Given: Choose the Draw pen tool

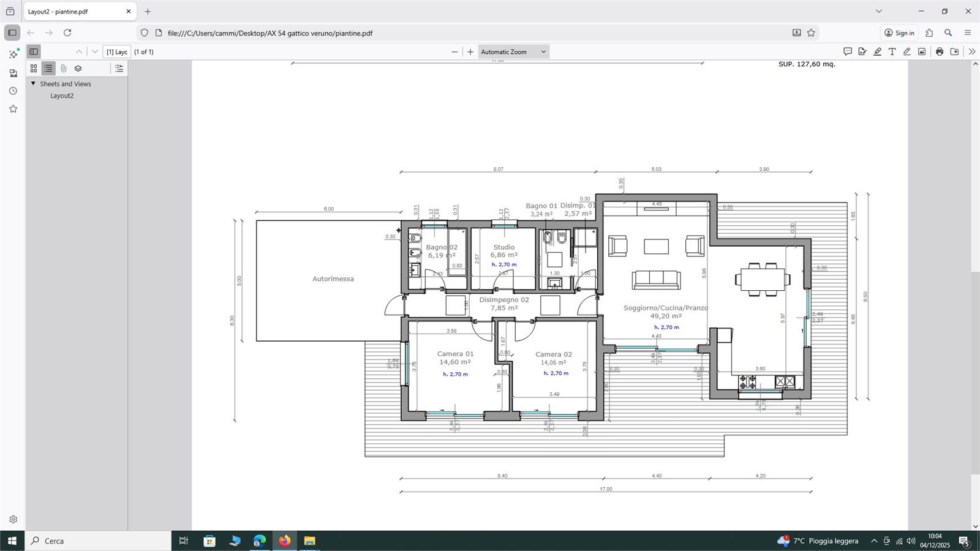Looking at the screenshot, I should pyautogui.click(x=907, y=51).
